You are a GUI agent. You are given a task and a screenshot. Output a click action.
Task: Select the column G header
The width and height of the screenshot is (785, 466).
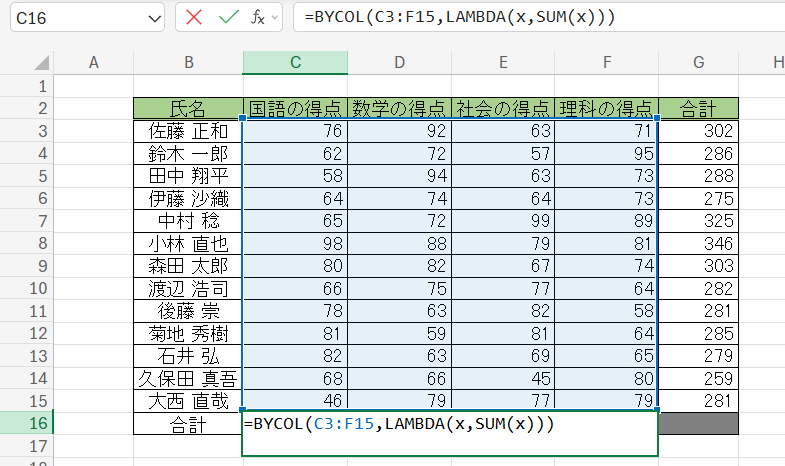698,63
